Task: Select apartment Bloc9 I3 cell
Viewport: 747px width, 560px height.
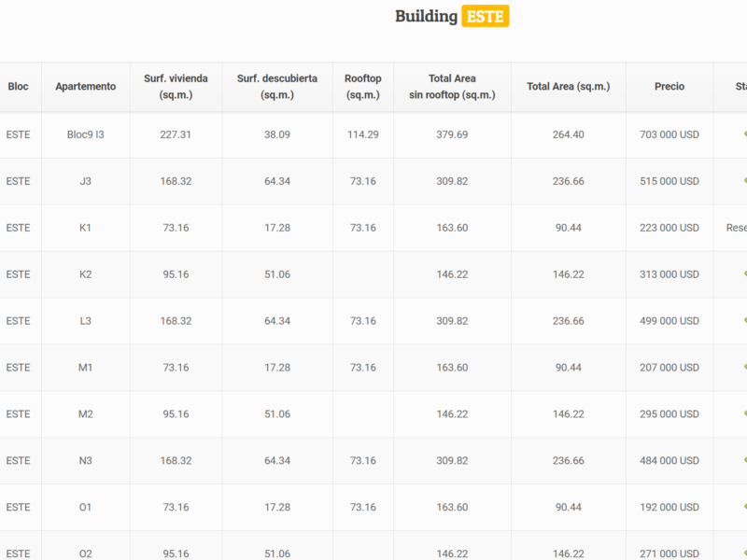Action: click(85, 134)
